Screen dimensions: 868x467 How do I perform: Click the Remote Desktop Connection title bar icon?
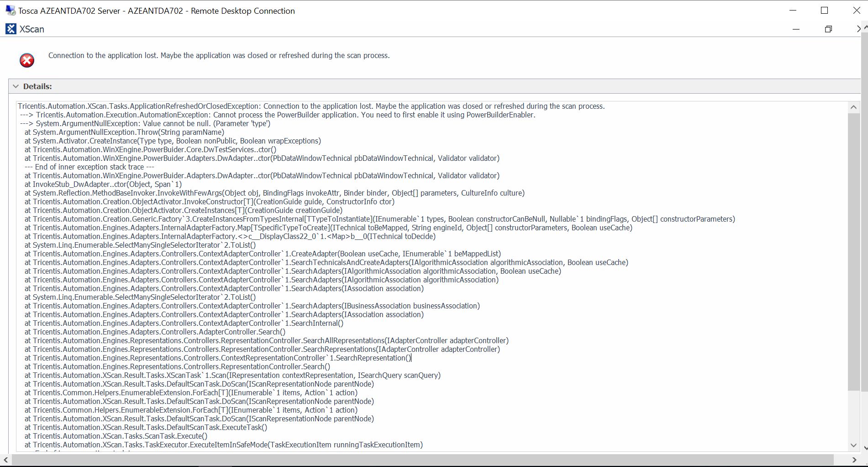[10, 11]
